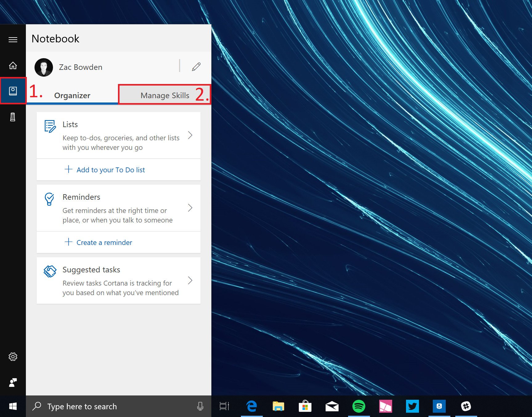Go to Cortana Home icon
532x417 pixels.
[13, 66]
